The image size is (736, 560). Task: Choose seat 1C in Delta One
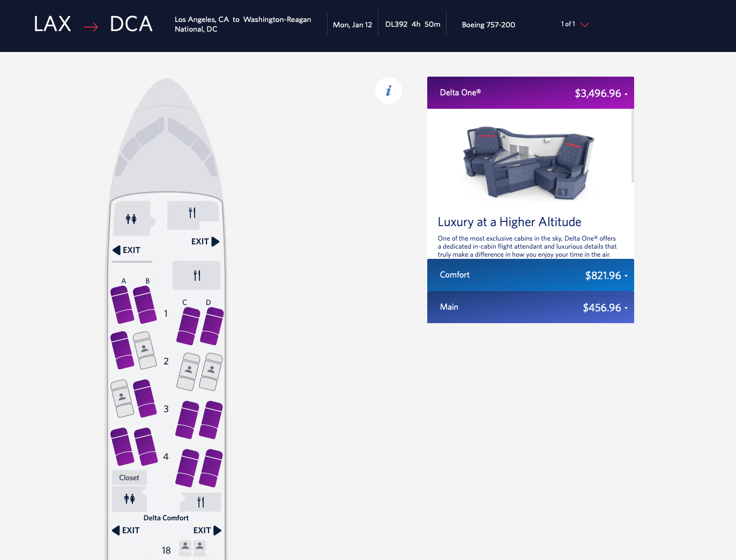[188, 326]
